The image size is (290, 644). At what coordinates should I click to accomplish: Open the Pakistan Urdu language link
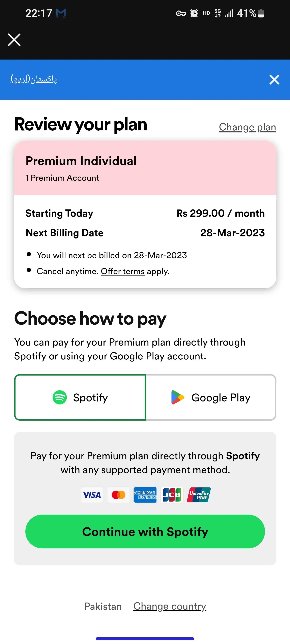(33, 79)
